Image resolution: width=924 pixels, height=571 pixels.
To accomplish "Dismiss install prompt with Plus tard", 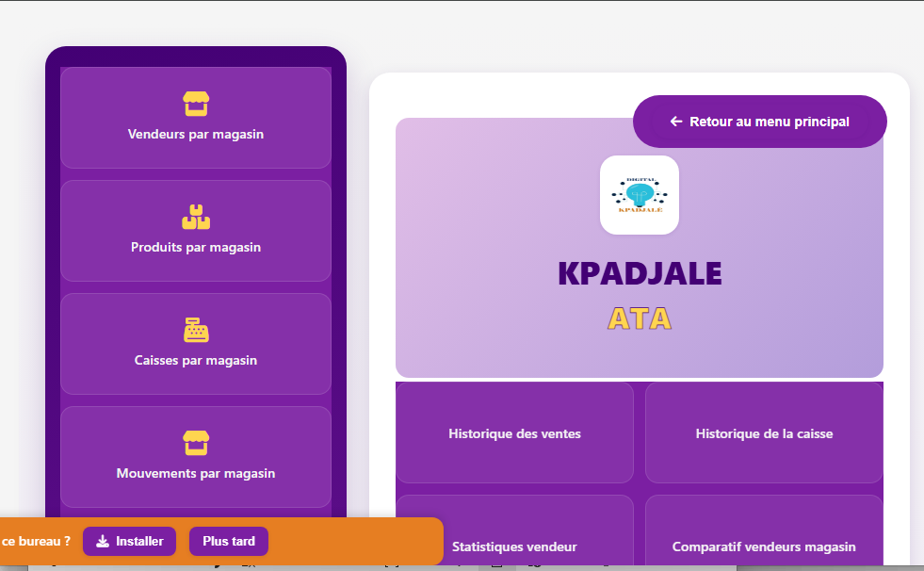I will point(229,541).
